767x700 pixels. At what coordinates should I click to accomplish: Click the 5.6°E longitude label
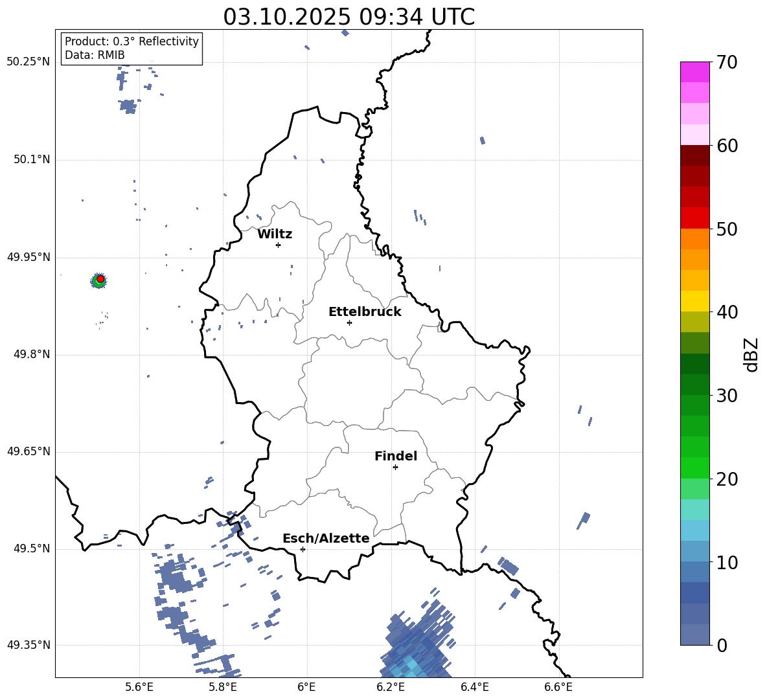point(139,687)
